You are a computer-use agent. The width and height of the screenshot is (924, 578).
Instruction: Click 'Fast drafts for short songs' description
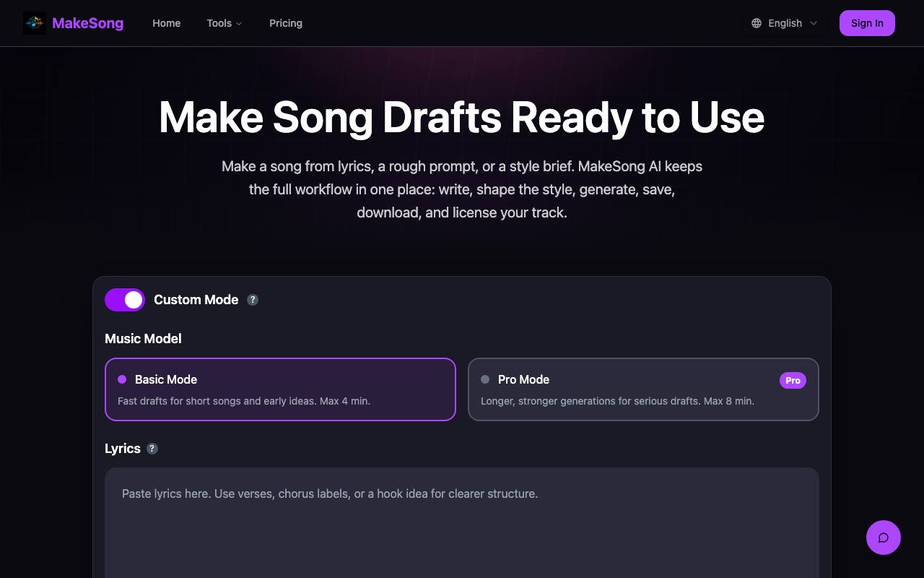[244, 401]
